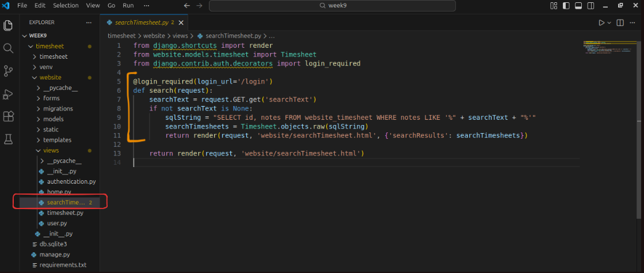Open the Source Control view
Image resolution: width=644 pixels, height=273 pixels.
tap(8, 71)
